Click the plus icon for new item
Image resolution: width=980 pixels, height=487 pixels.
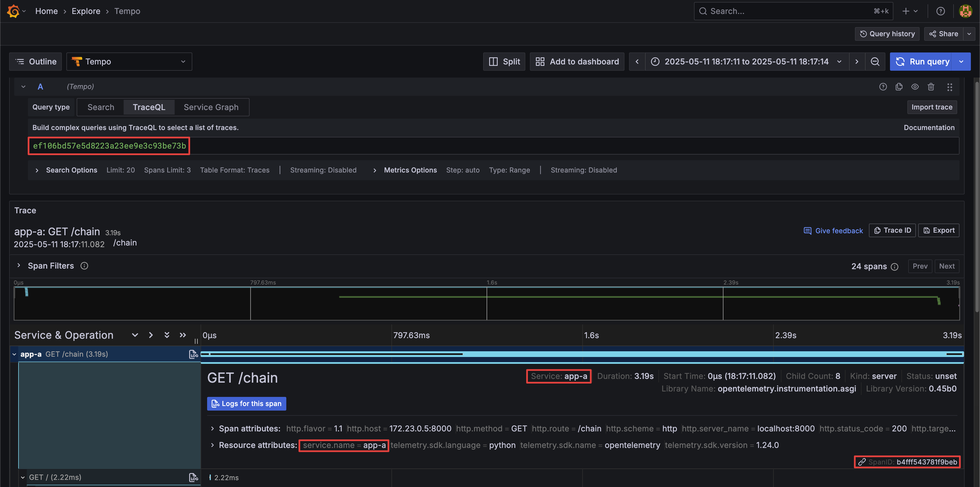906,11
